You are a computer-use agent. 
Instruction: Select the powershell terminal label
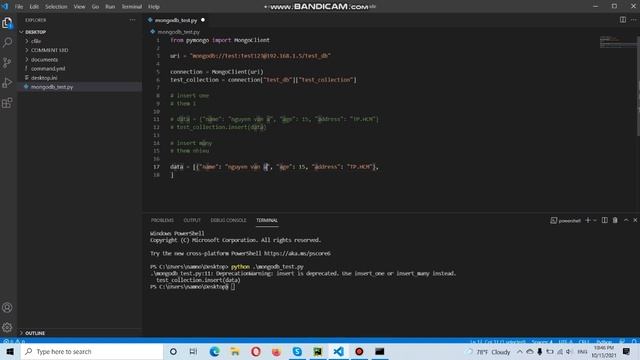tap(565, 220)
